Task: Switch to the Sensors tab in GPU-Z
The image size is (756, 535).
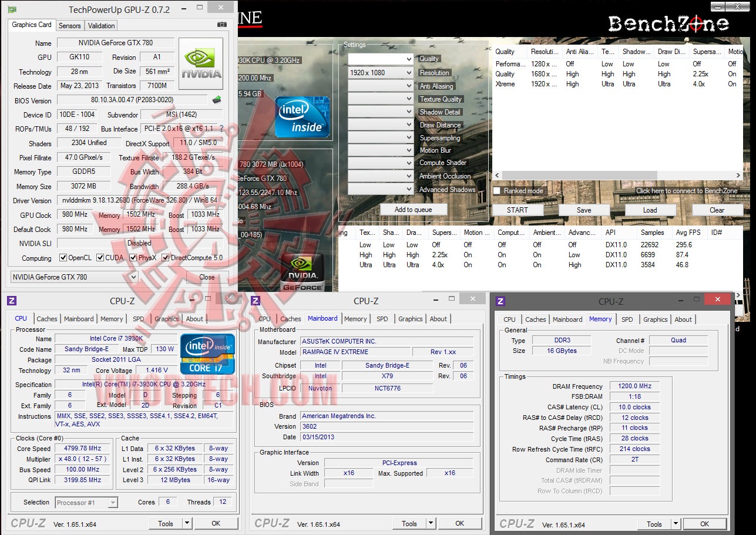Action: (x=69, y=26)
